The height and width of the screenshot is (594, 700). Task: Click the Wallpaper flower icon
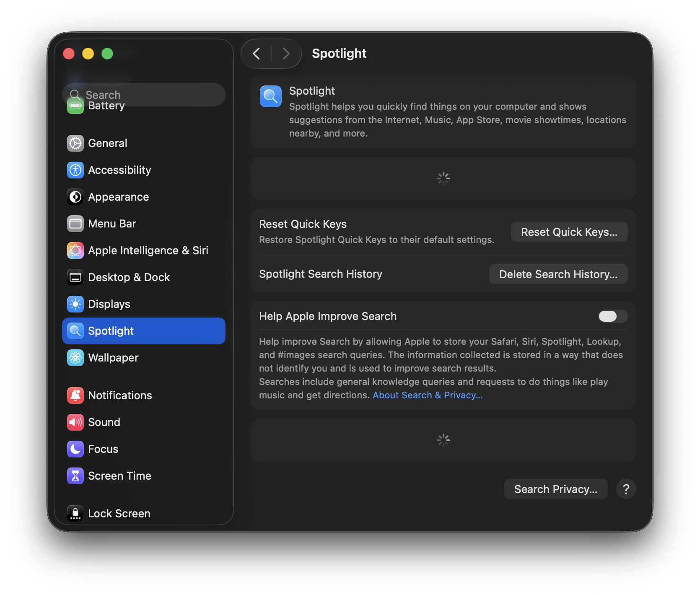(x=75, y=358)
